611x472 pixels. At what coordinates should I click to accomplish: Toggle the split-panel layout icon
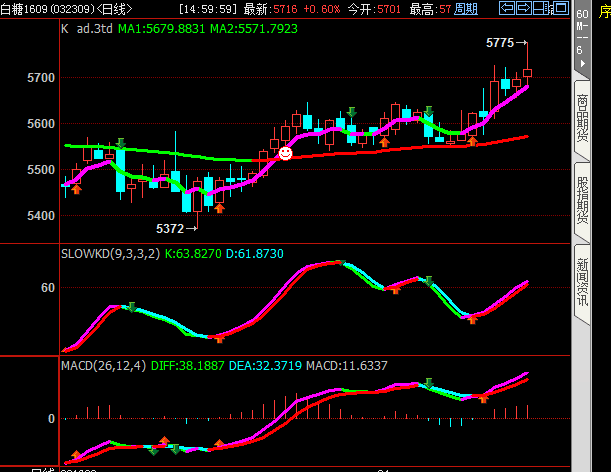pyautogui.click(x=542, y=8)
